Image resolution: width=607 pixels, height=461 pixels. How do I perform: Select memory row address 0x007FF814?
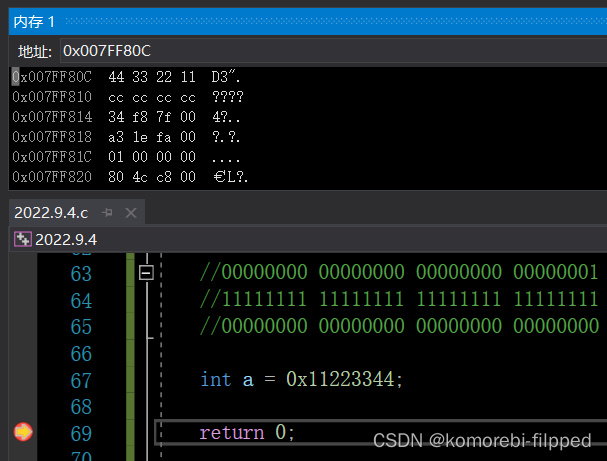click(x=52, y=117)
